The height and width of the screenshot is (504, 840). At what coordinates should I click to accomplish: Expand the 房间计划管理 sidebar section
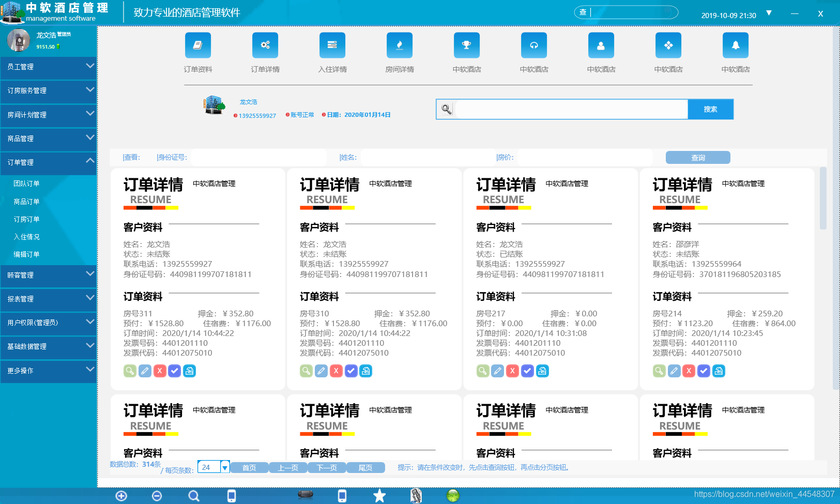[x=48, y=115]
